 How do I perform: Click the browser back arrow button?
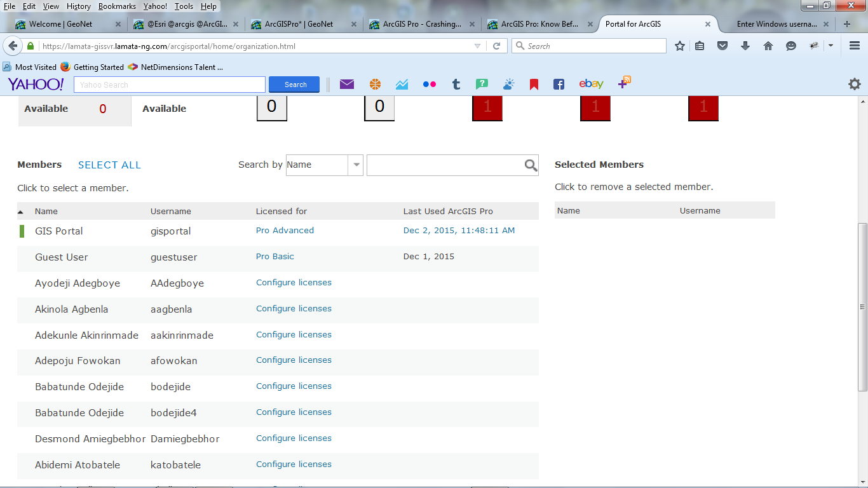[13, 46]
